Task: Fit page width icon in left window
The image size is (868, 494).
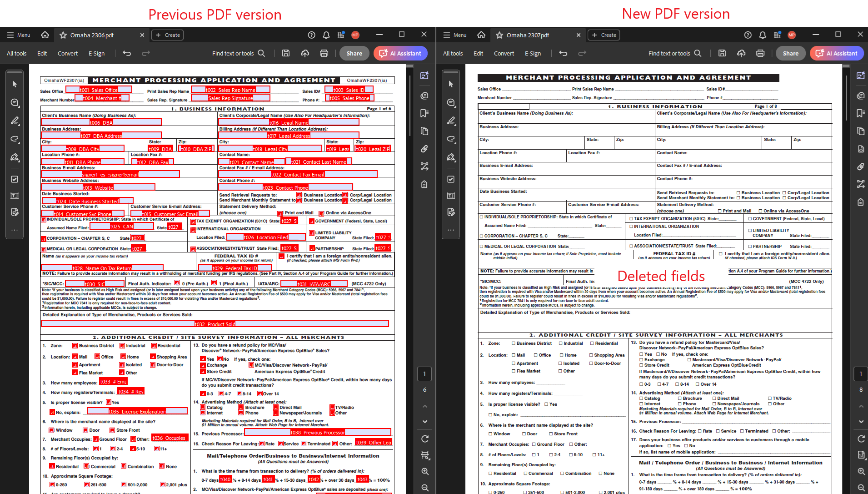Action: pyautogui.click(x=425, y=455)
